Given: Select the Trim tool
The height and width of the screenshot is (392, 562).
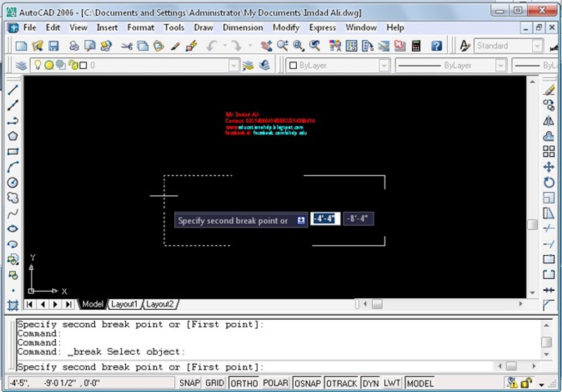Looking at the screenshot, I should coord(549,228).
